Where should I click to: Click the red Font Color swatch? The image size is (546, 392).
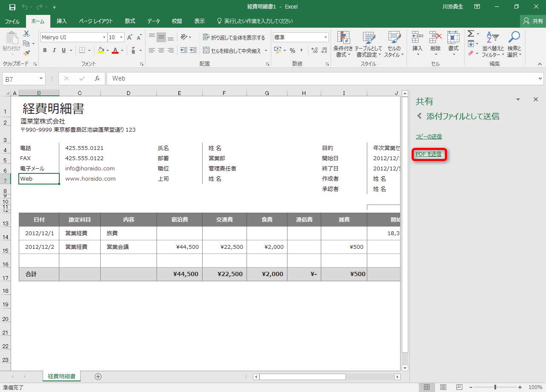pos(115,50)
